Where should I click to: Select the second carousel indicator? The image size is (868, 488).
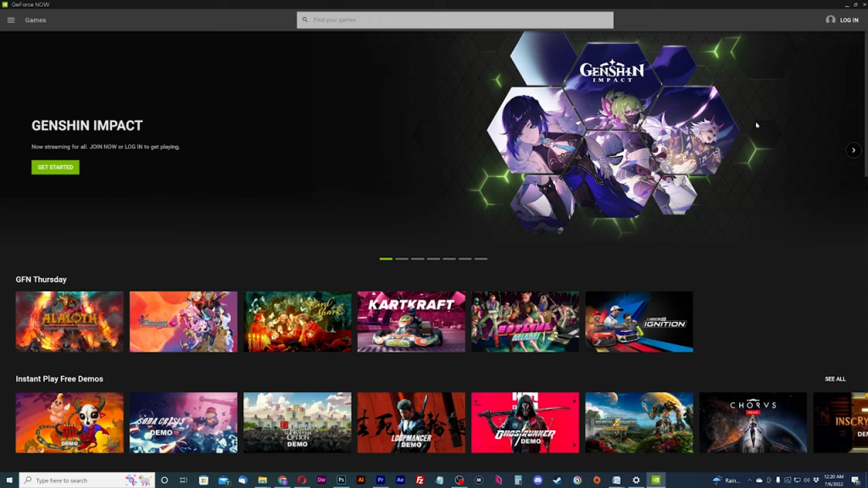(402, 258)
